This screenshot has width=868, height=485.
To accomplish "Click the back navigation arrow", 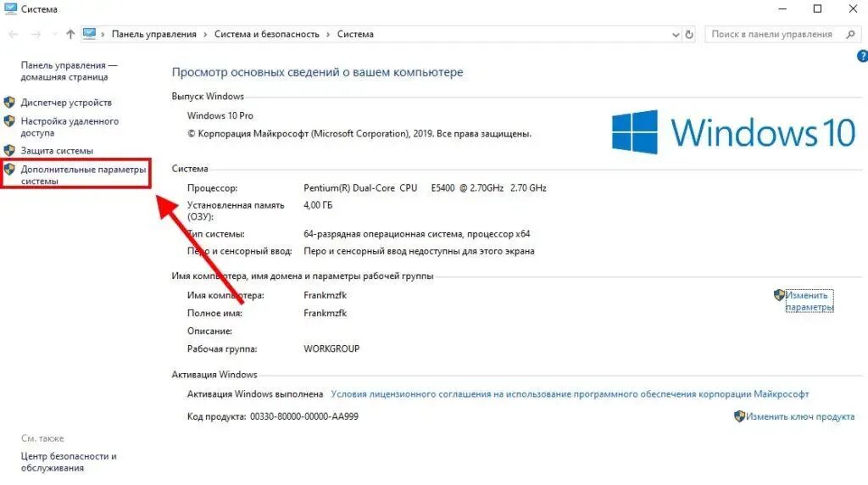I will click(x=14, y=34).
